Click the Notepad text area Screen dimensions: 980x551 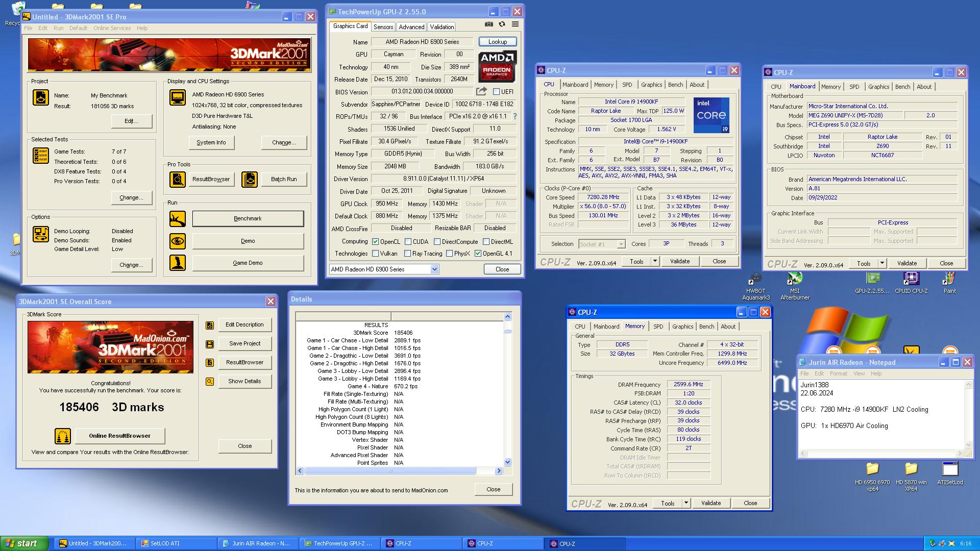(x=882, y=414)
